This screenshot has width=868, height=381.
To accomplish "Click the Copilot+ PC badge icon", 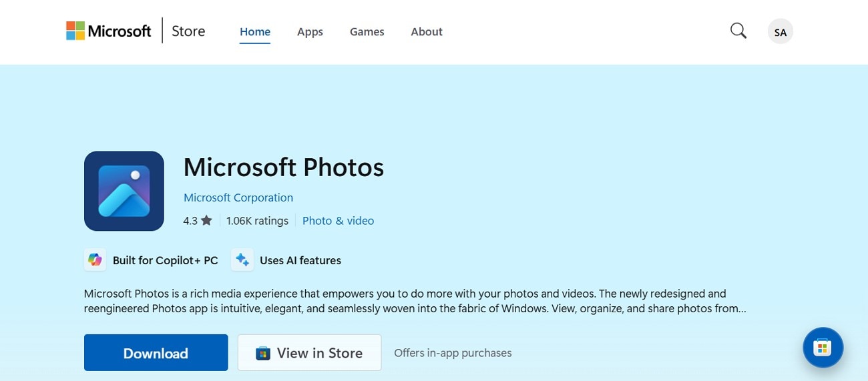I will point(95,260).
